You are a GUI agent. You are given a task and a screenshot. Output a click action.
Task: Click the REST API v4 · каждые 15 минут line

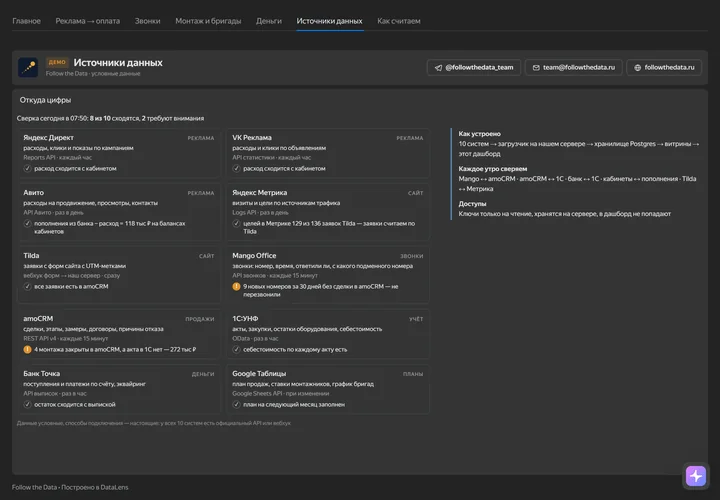pyautogui.click(x=66, y=338)
